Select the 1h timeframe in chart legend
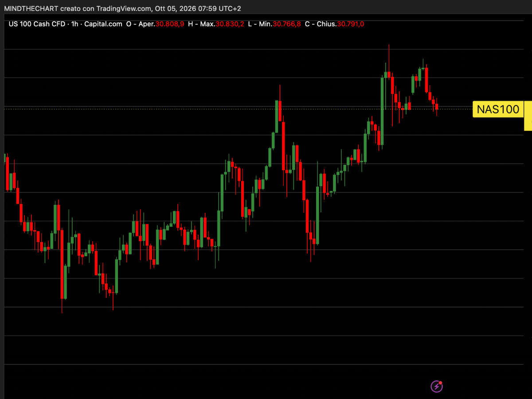This screenshot has height=399, width=532. (x=74, y=24)
